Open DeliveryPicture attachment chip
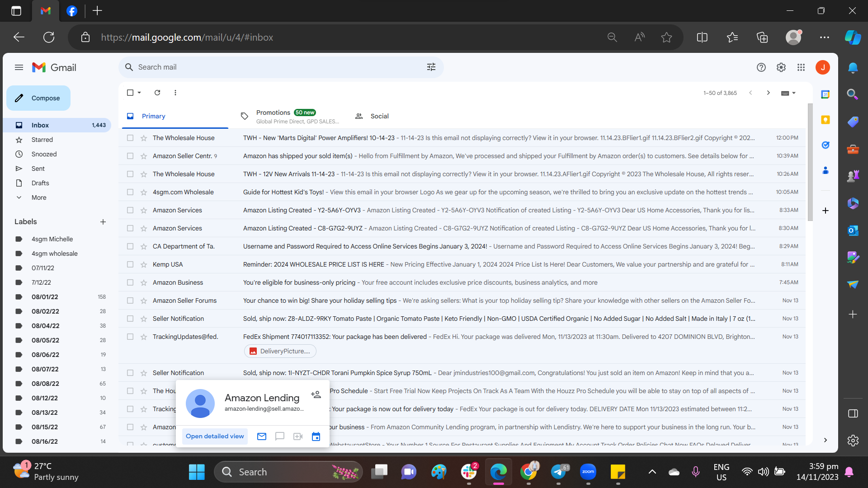The height and width of the screenshot is (488, 868). coord(280,351)
